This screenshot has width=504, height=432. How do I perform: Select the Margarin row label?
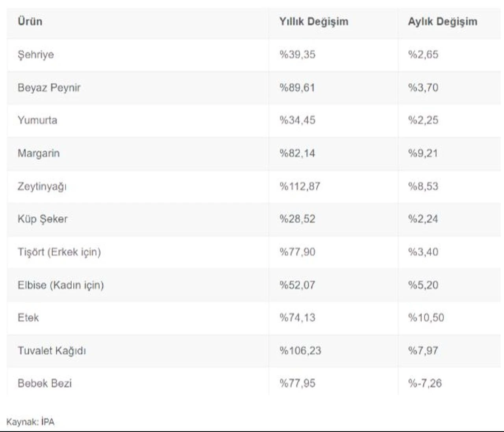[x=39, y=153]
